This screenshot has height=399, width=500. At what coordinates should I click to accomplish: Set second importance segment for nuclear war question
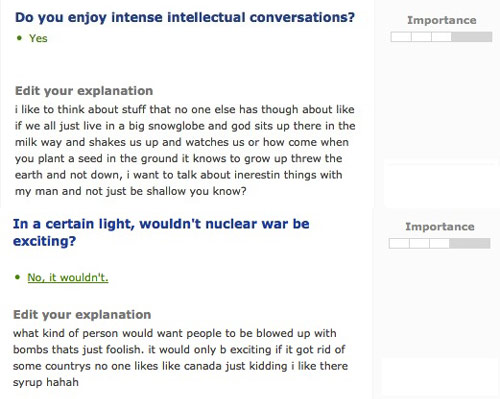pyautogui.click(x=419, y=243)
